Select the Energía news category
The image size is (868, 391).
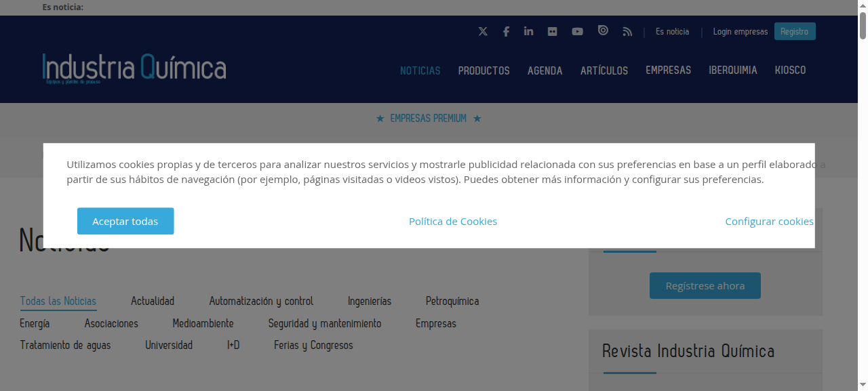pyautogui.click(x=35, y=323)
